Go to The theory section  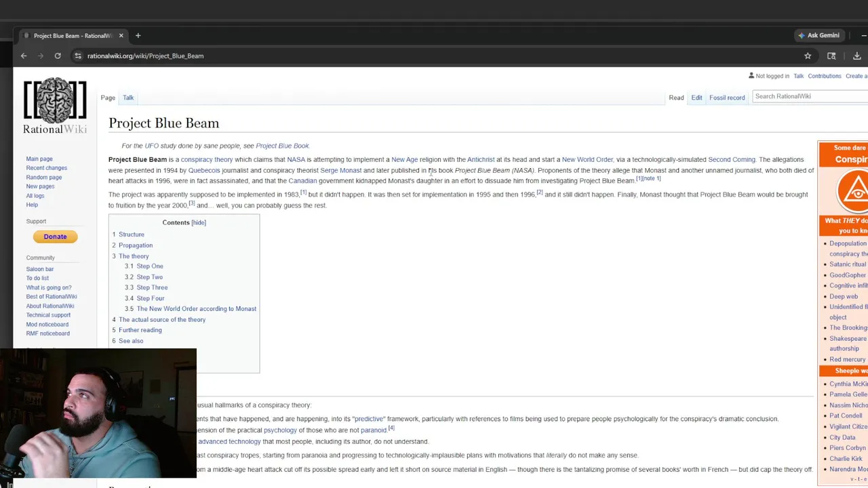(x=134, y=256)
